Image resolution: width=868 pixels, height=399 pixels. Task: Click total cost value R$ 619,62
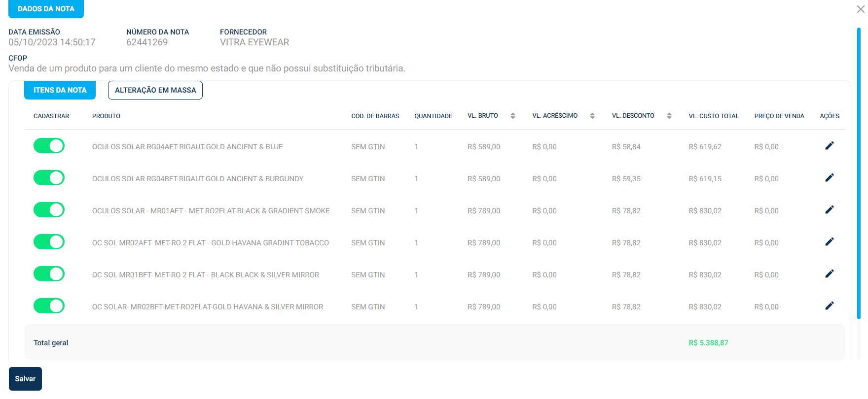point(705,147)
